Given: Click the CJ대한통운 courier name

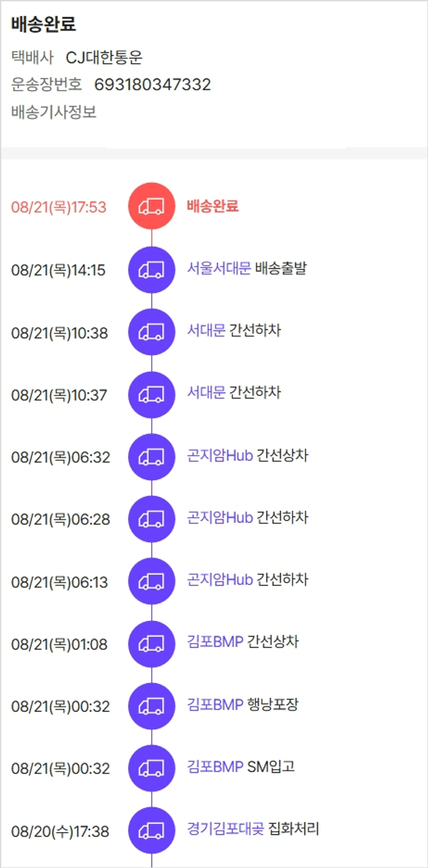Looking at the screenshot, I should 104,58.
